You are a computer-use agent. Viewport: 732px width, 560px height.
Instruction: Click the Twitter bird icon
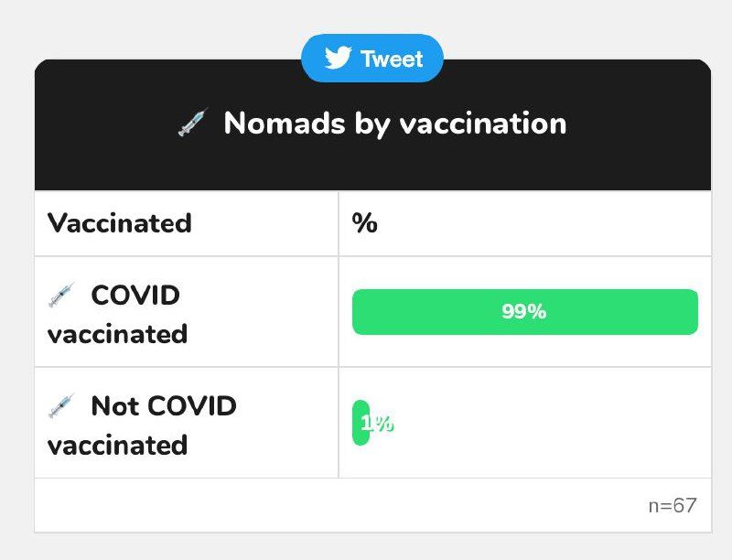[338, 59]
